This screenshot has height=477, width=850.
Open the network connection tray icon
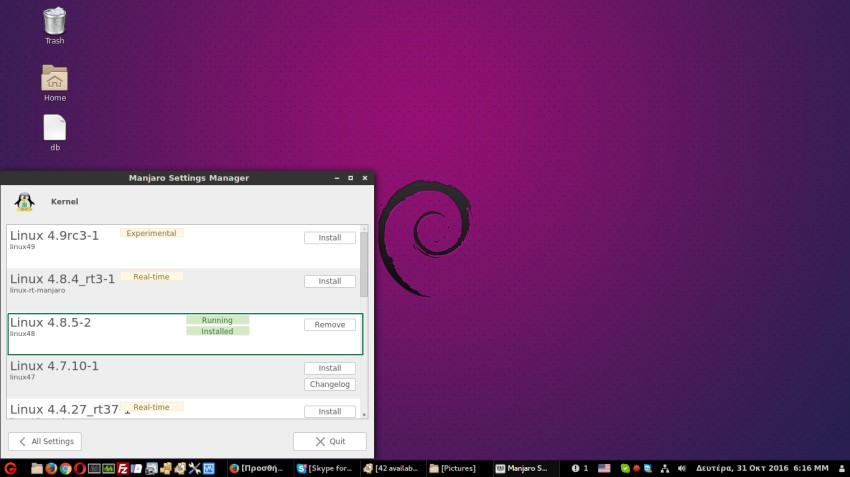click(x=661, y=468)
